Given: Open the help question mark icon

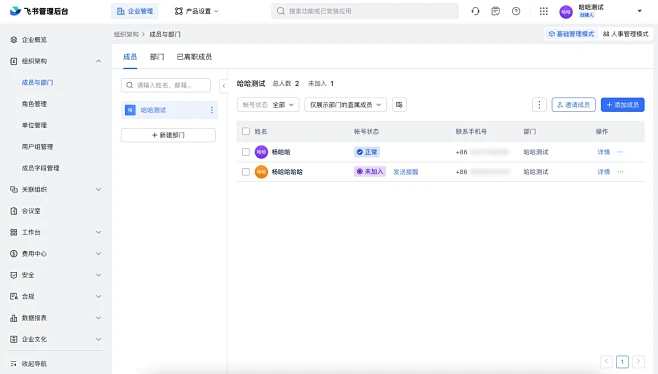Looking at the screenshot, I should point(516,11).
